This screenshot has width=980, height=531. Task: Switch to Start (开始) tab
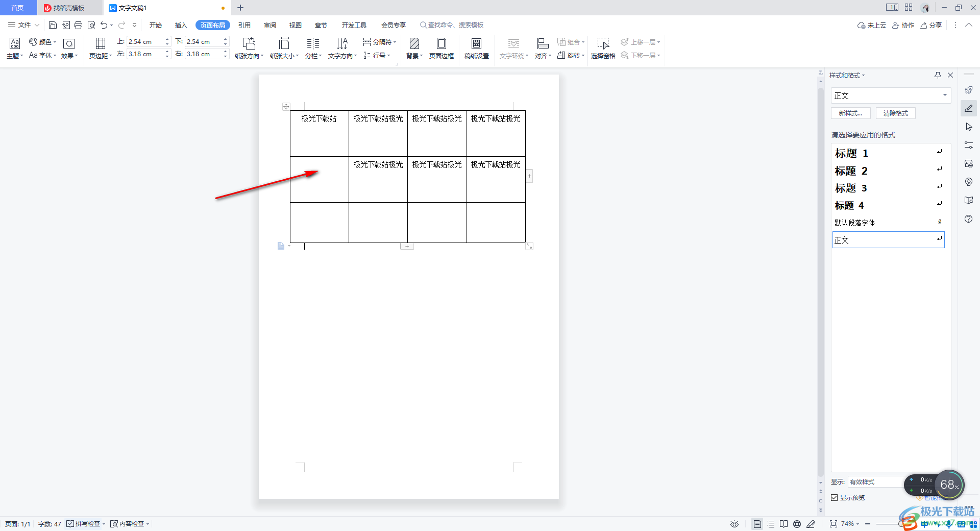point(156,25)
